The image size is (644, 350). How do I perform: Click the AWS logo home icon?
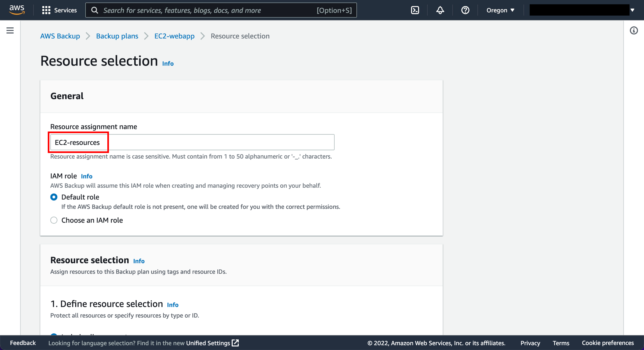pyautogui.click(x=17, y=10)
